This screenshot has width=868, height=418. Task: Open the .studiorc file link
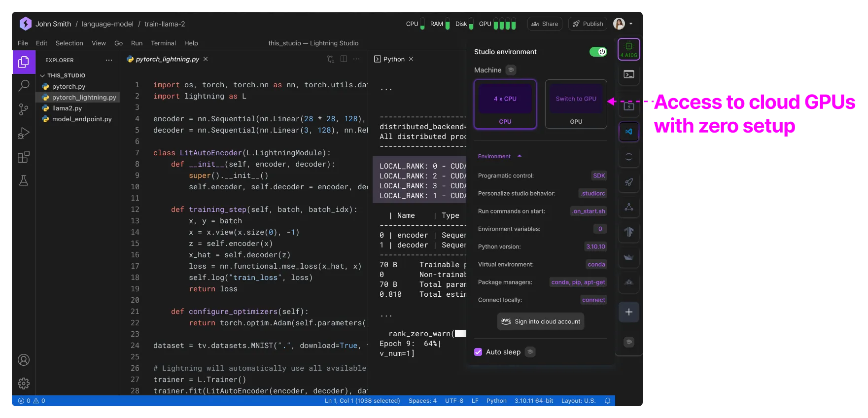592,193
